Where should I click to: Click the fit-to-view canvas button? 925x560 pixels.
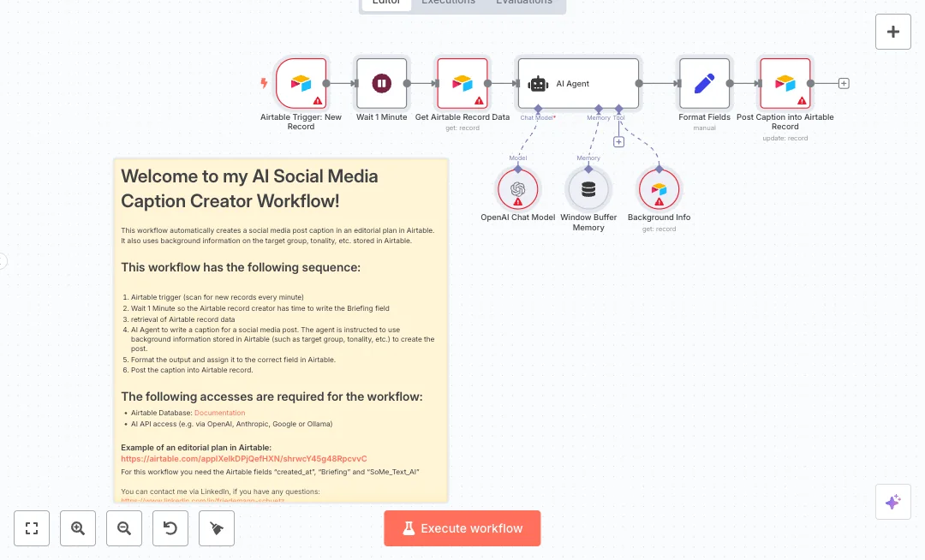(x=32, y=528)
